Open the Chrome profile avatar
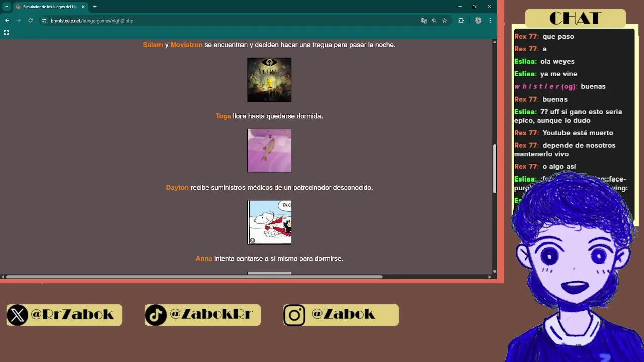The width and height of the screenshot is (644, 362). (478, 21)
